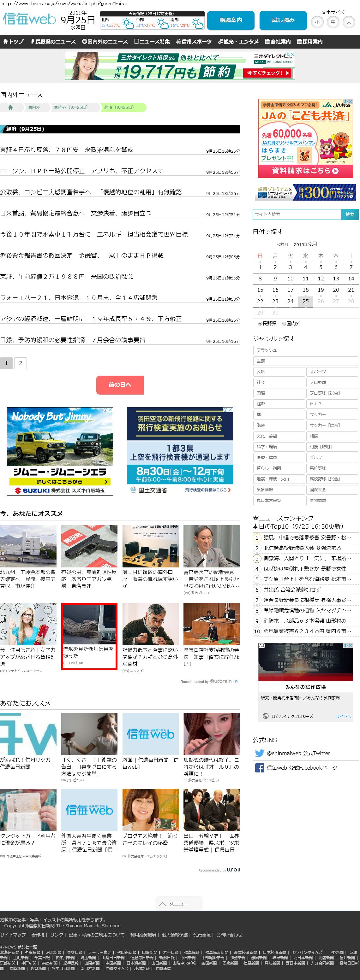The height and width of the screenshot is (980, 360).
Task: Select calendar date 25
Action: coord(305,301)
